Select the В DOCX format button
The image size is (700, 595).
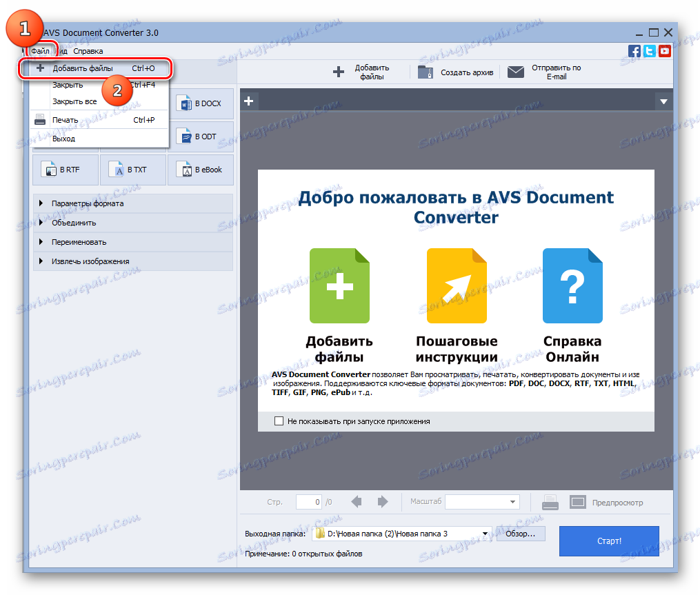coord(201,103)
